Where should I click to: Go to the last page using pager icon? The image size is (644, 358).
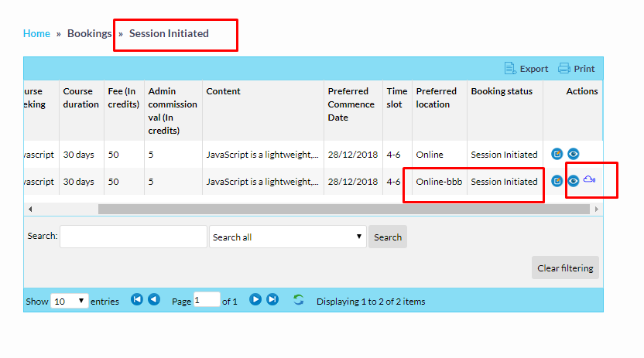[x=272, y=300]
